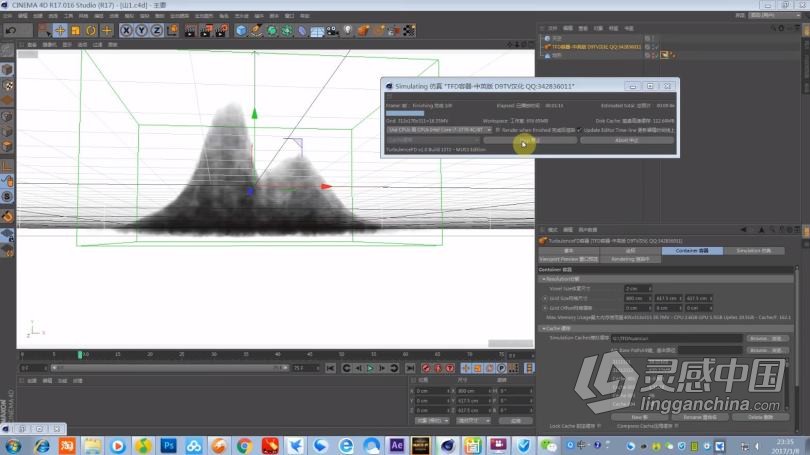Open the Viewport Preview tab
Viewport: 810px width, 455px height.
pyautogui.click(x=569, y=259)
